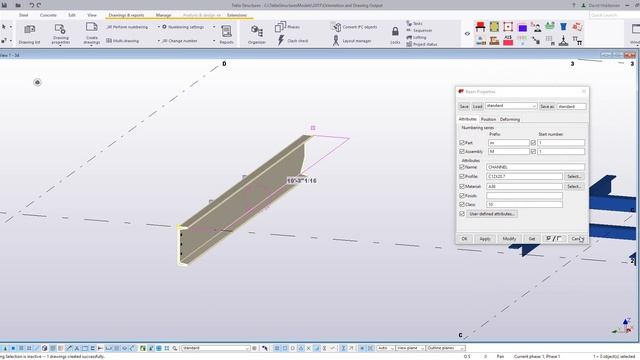Screen dimensions: 640x360
Task: Click Perform numbering
Action: point(127,27)
